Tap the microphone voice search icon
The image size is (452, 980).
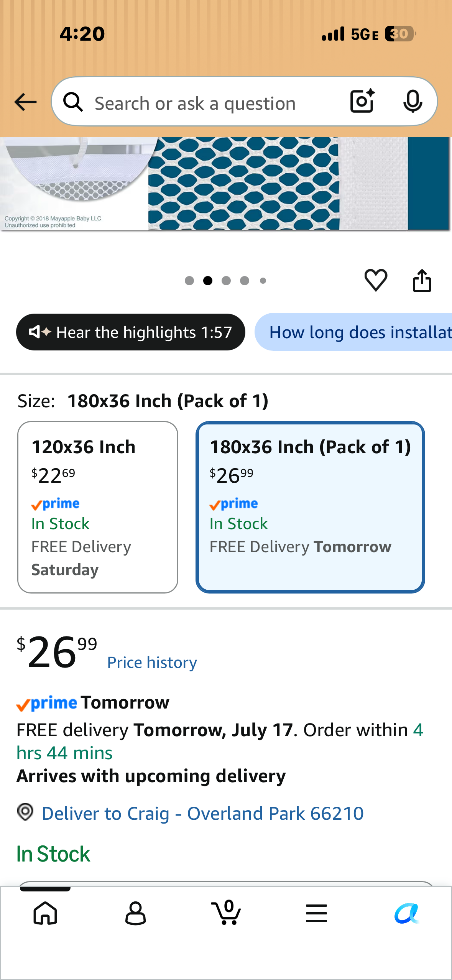(413, 102)
